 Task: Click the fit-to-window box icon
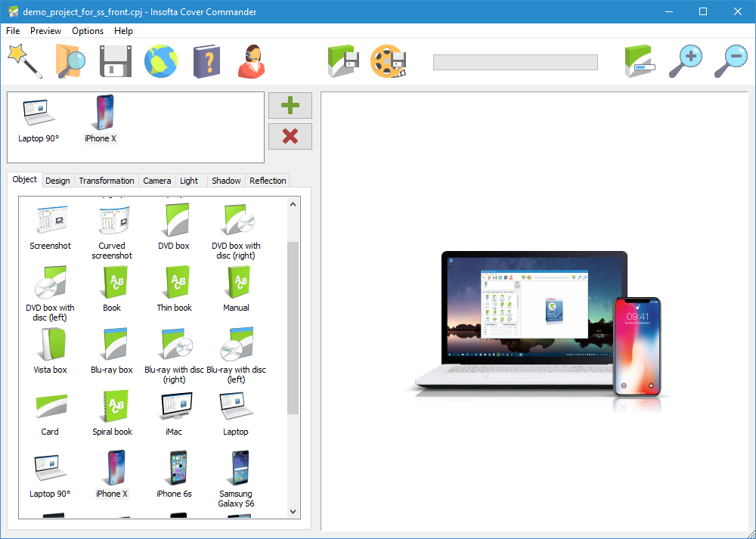pyautogui.click(x=640, y=61)
